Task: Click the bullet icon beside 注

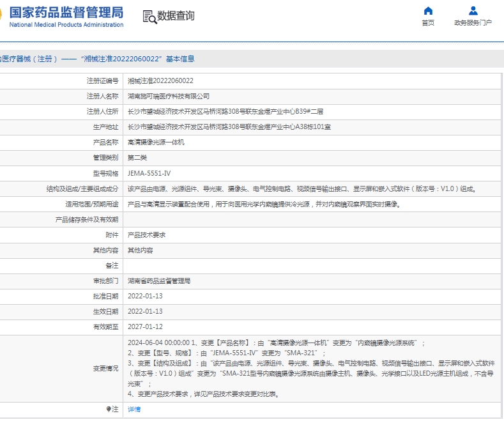Action: click(x=108, y=409)
